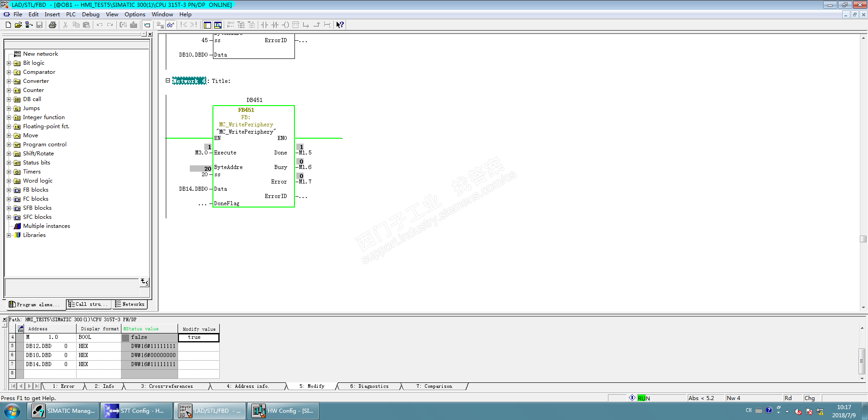Screen dimensions: 868x420
Task: Expand the Timers tree node
Action: pyautogui.click(x=9, y=172)
